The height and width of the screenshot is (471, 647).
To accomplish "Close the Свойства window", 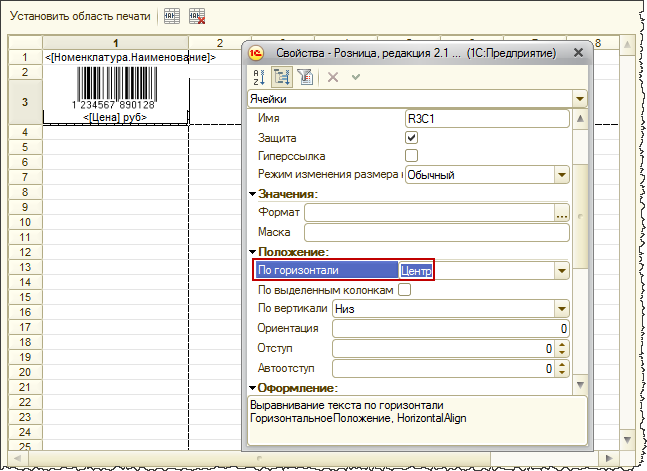I will click(x=579, y=53).
